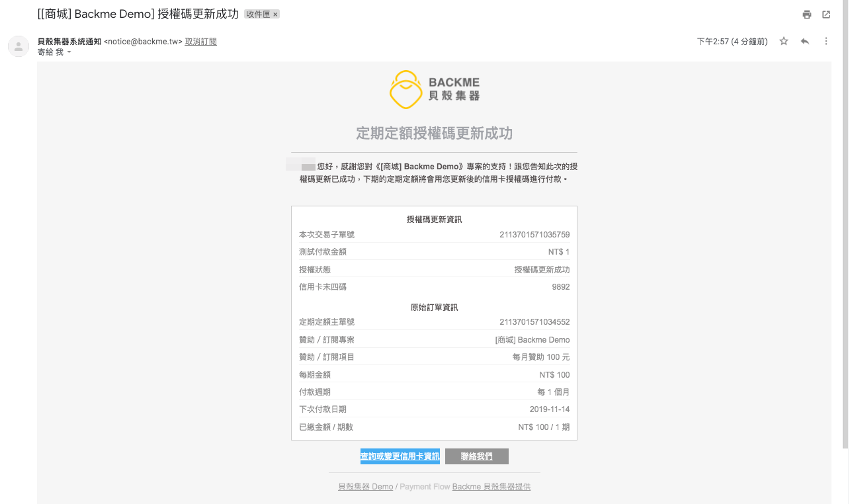Click the Payment Flow footer text
This screenshot has height=504, width=850.
click(425, 487)
